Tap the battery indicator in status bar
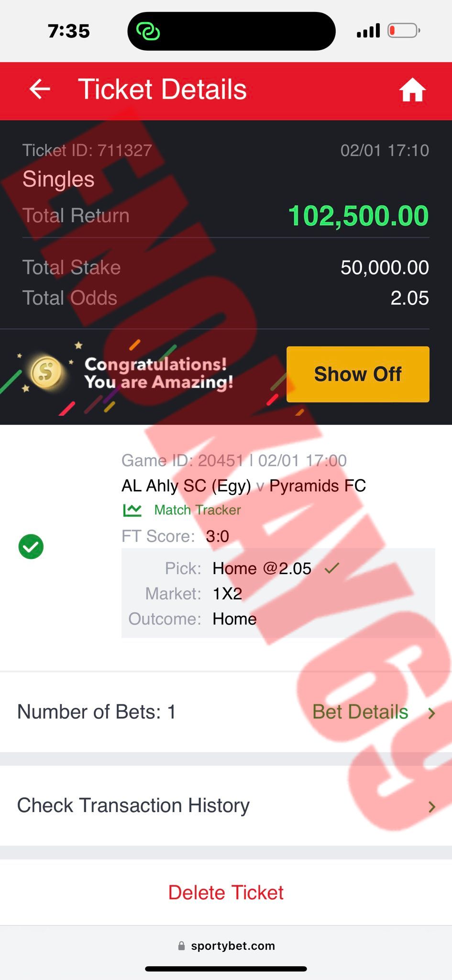 click(x=404, y=31)
